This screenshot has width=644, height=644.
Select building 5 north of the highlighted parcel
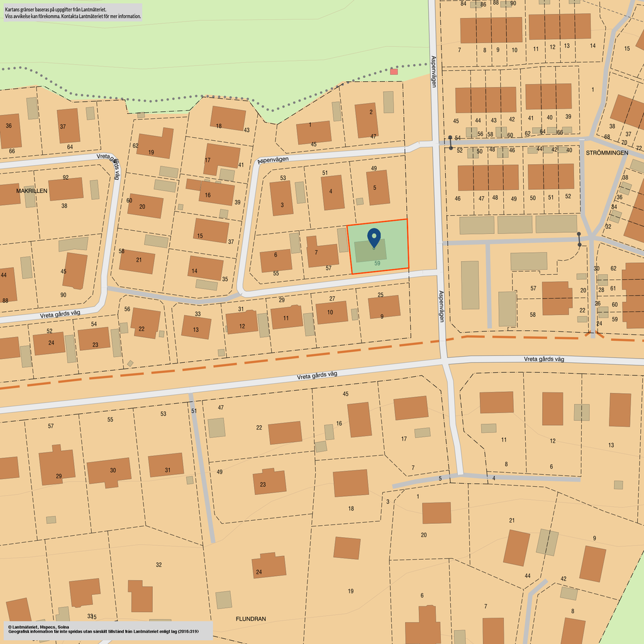click(378, 187)
